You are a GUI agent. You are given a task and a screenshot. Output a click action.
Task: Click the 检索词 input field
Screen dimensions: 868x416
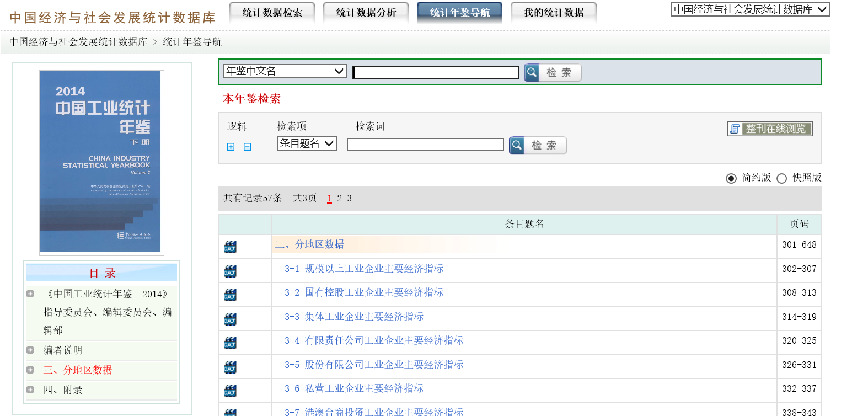tap(425, 145)
